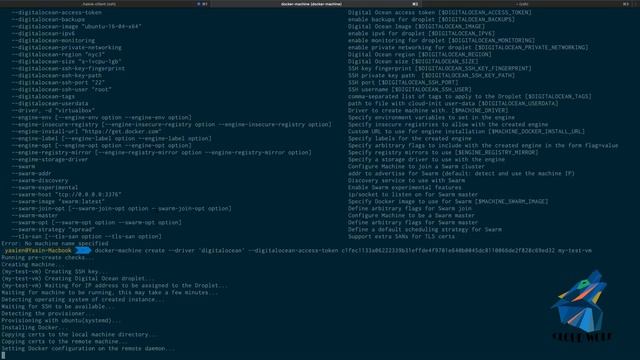Click the --swarm-discovery flag
The image size is (640, 360).
click(40, 180)
